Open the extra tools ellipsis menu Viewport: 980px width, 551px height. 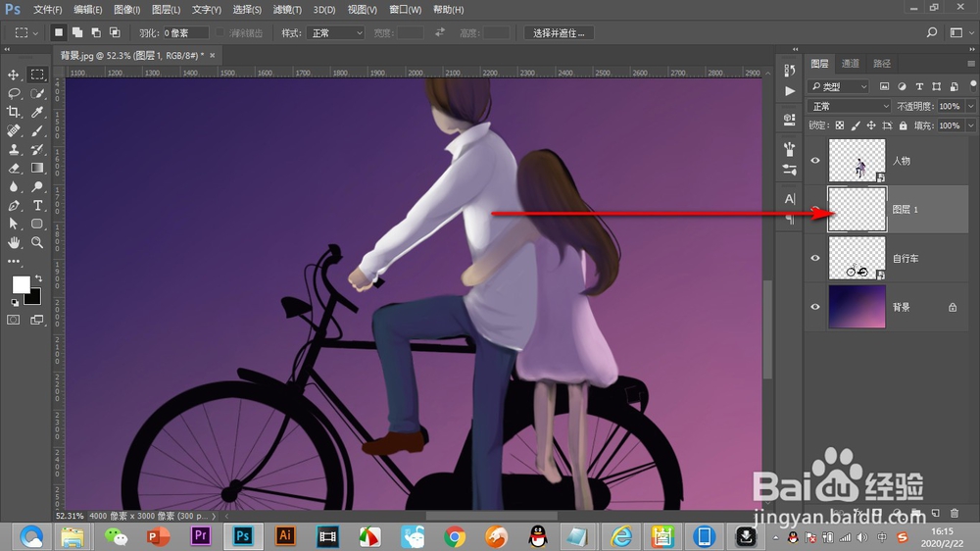point(13,262)
